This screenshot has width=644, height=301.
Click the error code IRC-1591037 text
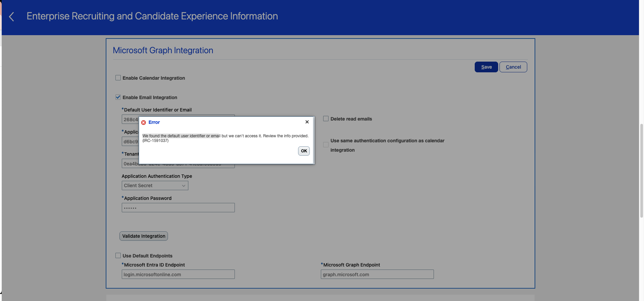(156, 141)
